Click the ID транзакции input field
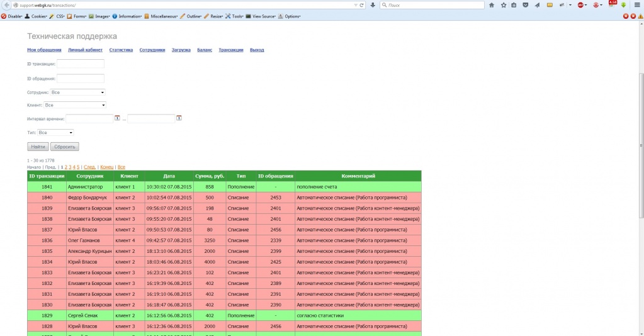644x336 pixels. [x=80, y=64]
